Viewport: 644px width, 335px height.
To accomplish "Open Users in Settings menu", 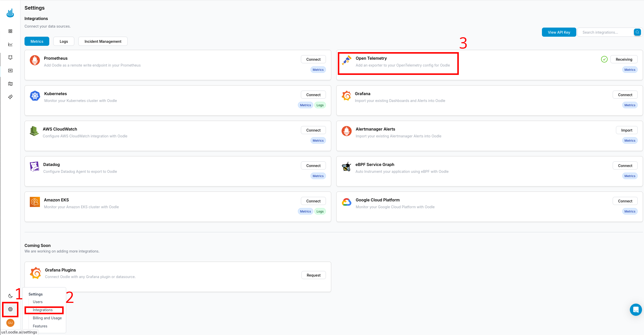I will point(38,302).
